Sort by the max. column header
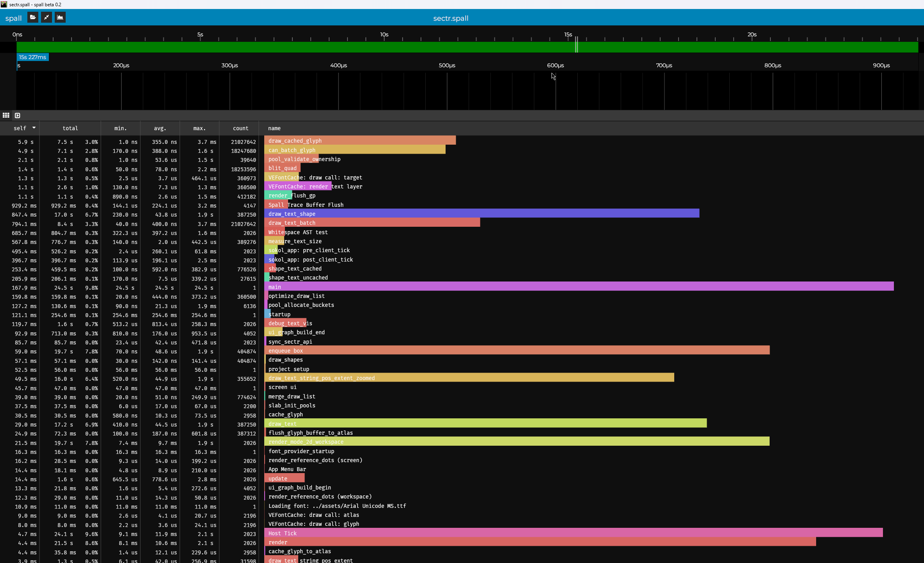924x563 pixels. pos(199,128)
